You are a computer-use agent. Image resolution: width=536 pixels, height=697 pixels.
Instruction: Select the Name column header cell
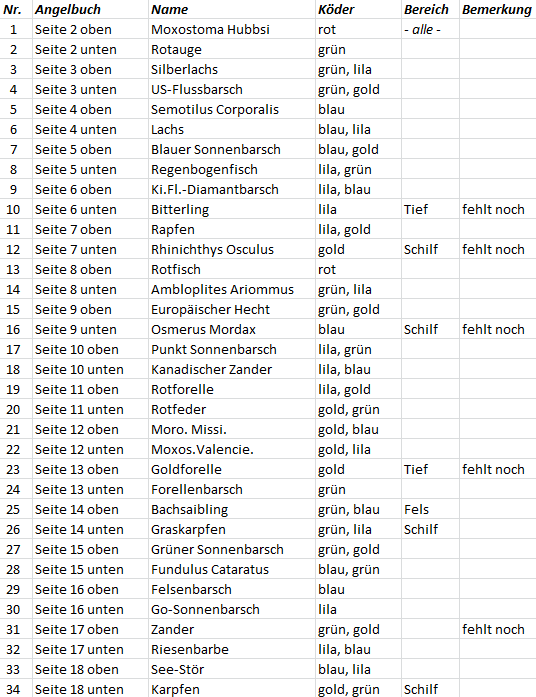232,9
